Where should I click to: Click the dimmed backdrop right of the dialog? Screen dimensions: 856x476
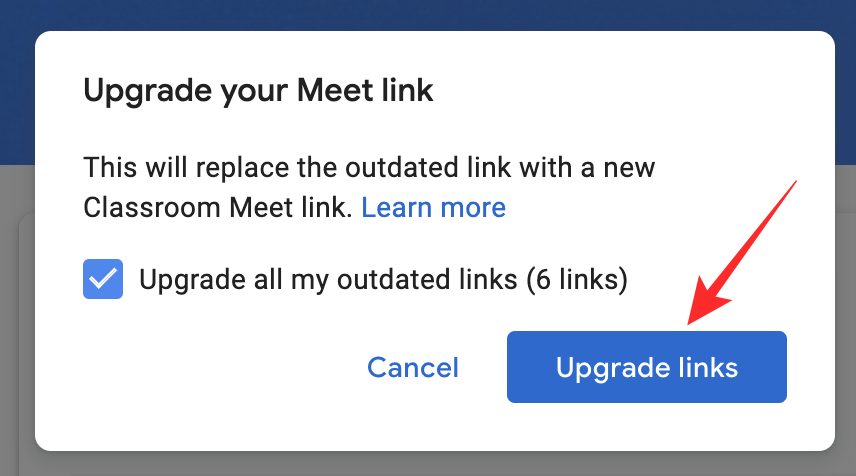(x=845, y=300)
